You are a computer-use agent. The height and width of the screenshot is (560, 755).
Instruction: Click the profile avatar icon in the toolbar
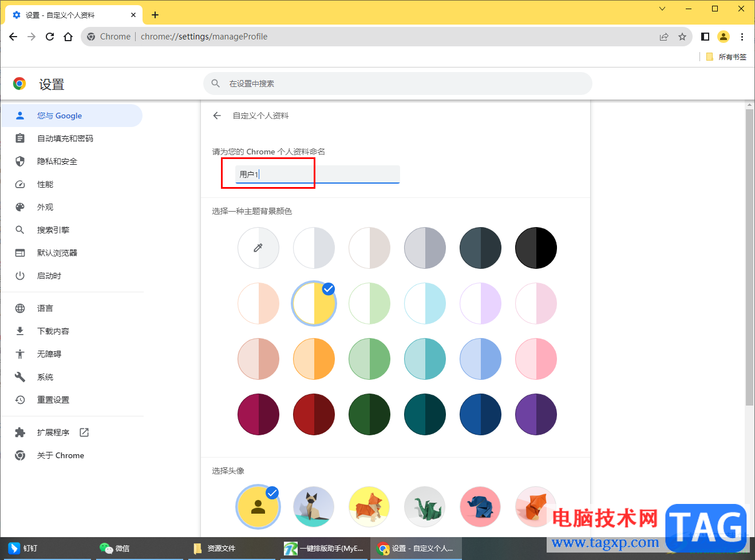click(x=724, y=36)
